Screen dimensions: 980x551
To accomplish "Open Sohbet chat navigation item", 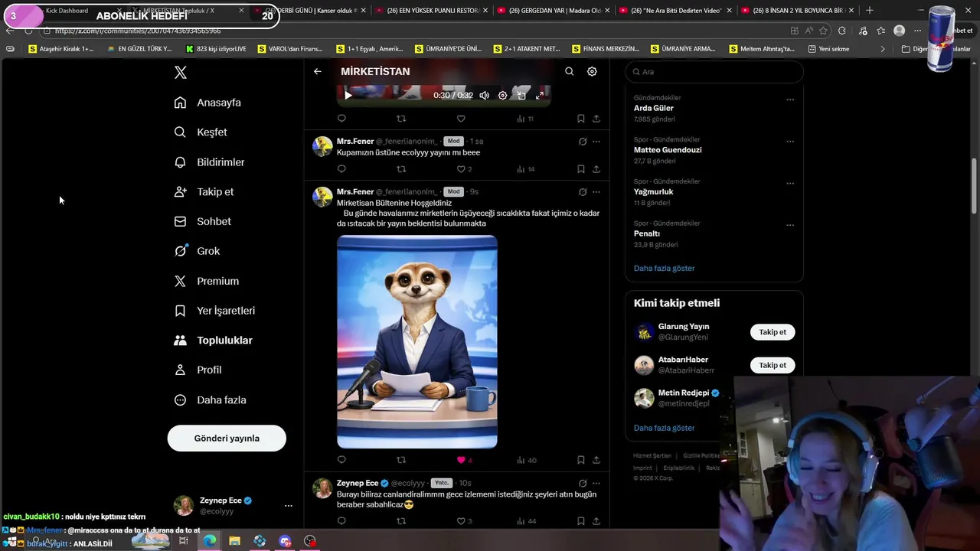I will coord(202,221).
